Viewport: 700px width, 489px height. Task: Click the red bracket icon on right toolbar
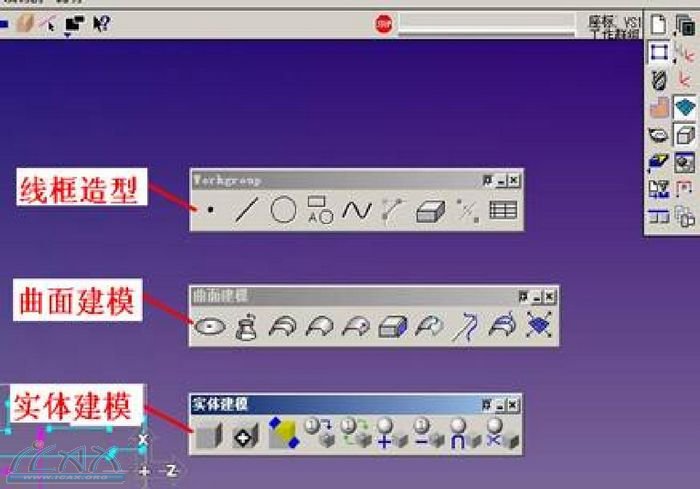(x=684, y=189)
